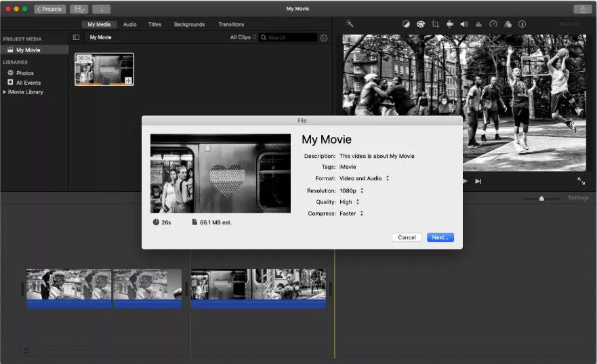Open the color correction palette tool

coord(420,24)
